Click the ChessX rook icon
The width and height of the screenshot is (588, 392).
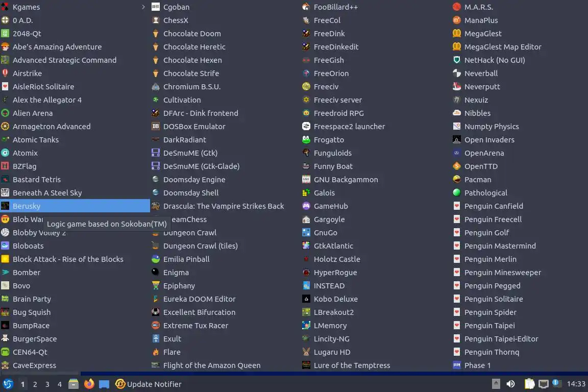click(156, 20)
